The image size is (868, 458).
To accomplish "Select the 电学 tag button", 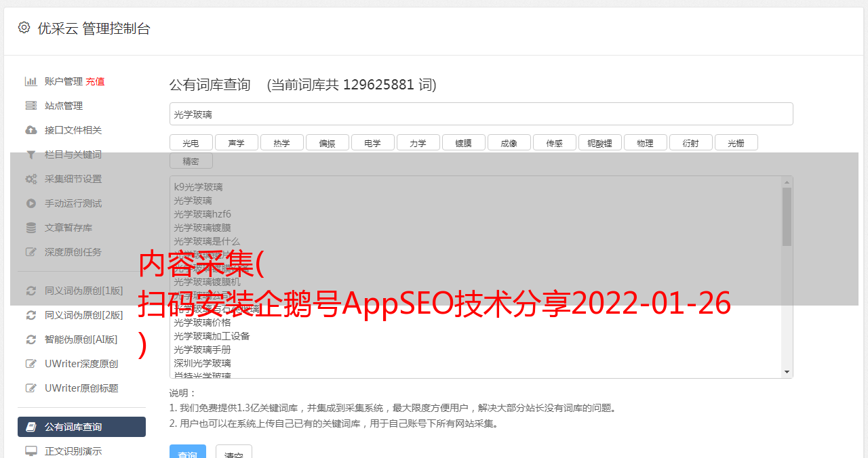I will pyautogui.click(x=372, y=142).
